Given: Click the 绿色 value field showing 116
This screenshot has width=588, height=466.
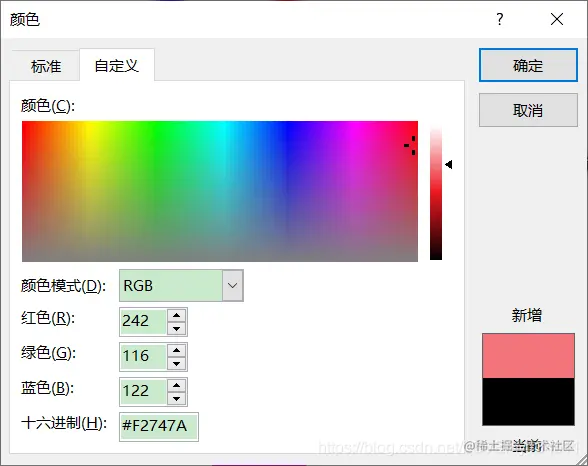Looking at the screenshot, I should pos(143,356).
